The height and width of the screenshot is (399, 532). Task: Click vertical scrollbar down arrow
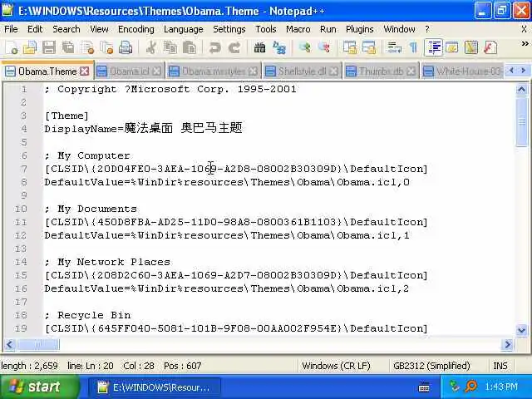pos(521,329)
